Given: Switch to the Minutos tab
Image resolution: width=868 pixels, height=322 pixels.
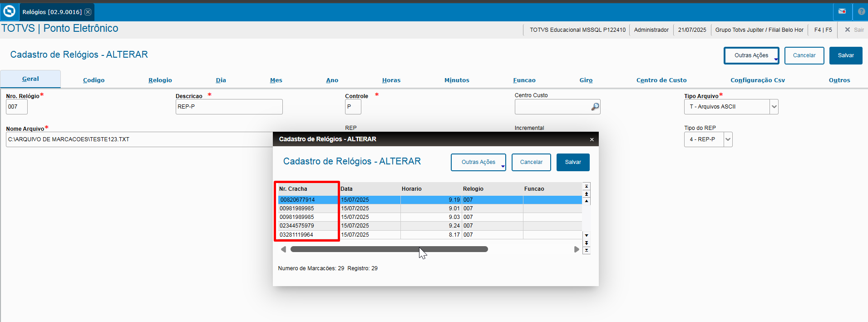Looking at the screenshot, I should coord(457,80).
